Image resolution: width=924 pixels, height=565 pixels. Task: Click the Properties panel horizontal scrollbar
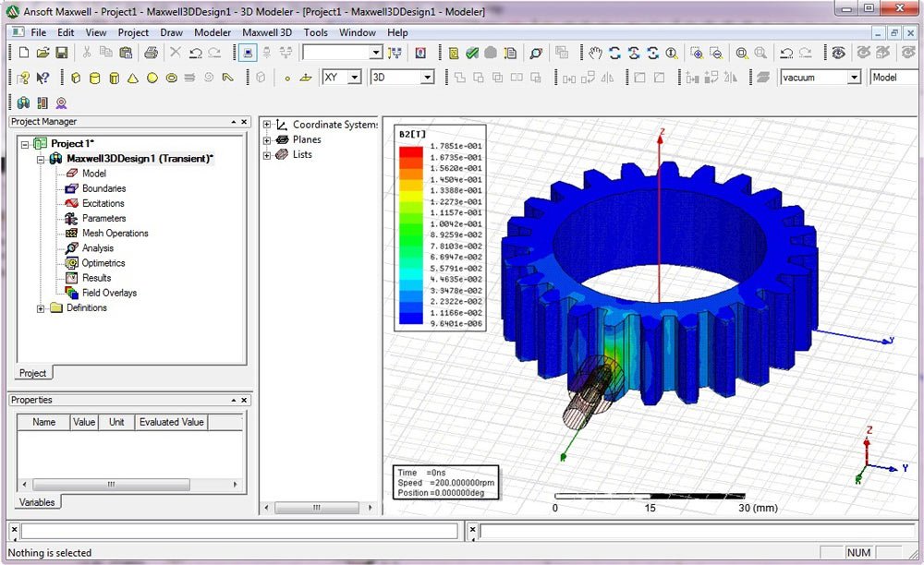[x=110, y=484]
